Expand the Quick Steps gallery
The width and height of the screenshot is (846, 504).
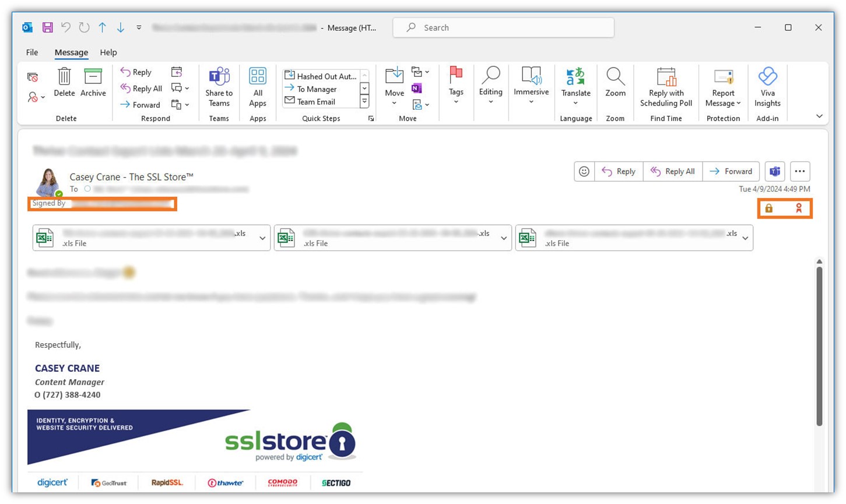coord(371,118)
